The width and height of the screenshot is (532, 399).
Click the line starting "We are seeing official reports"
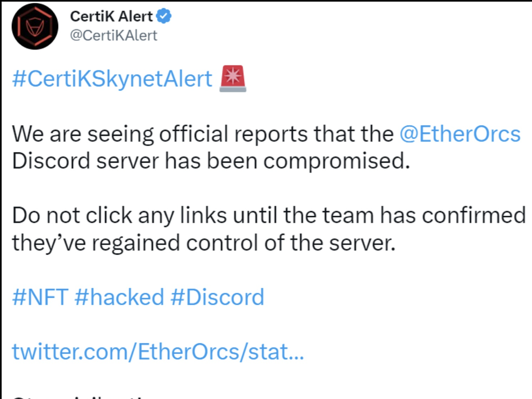(x=204, y=134)
